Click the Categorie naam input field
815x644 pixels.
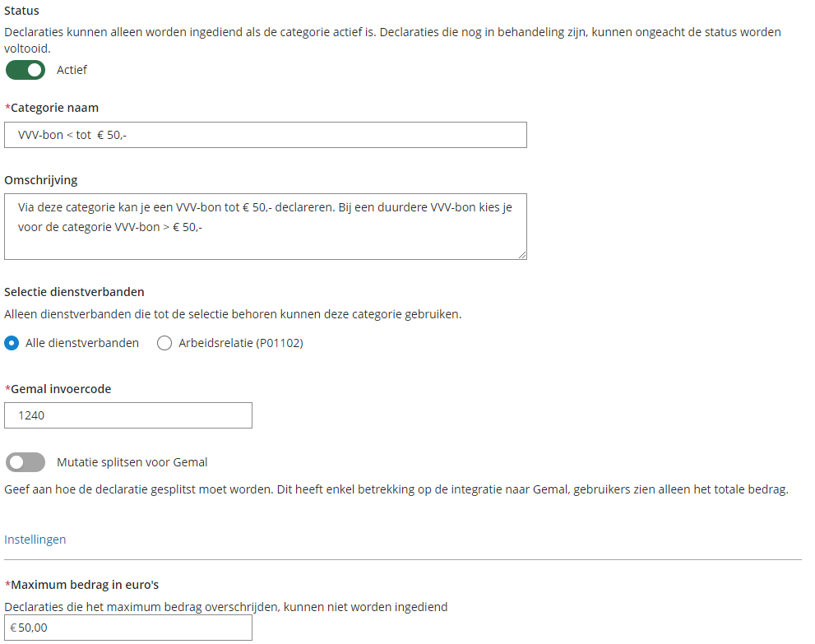(265, 135)
